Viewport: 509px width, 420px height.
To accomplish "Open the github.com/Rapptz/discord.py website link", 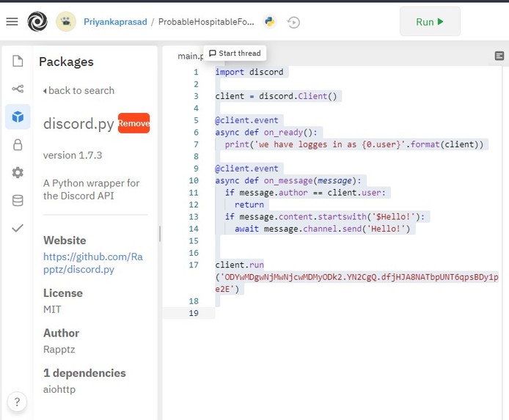I will 93,263.
